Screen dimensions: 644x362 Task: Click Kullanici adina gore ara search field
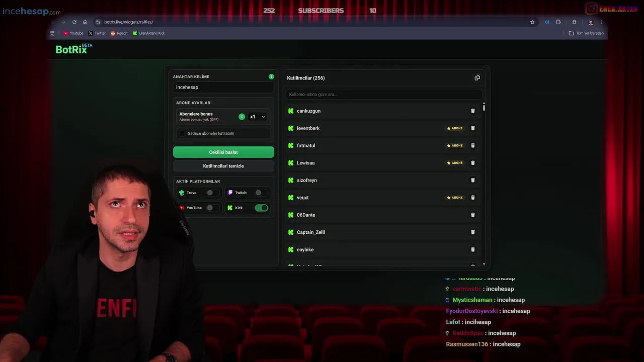[384, 94]
